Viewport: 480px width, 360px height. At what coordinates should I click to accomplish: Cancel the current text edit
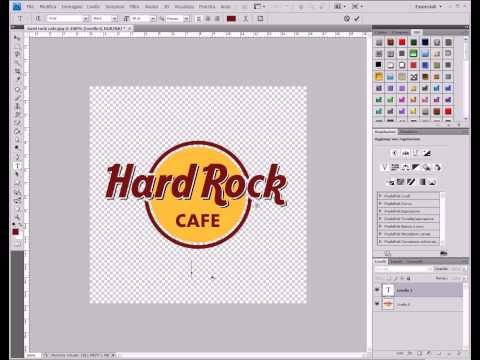347,19
